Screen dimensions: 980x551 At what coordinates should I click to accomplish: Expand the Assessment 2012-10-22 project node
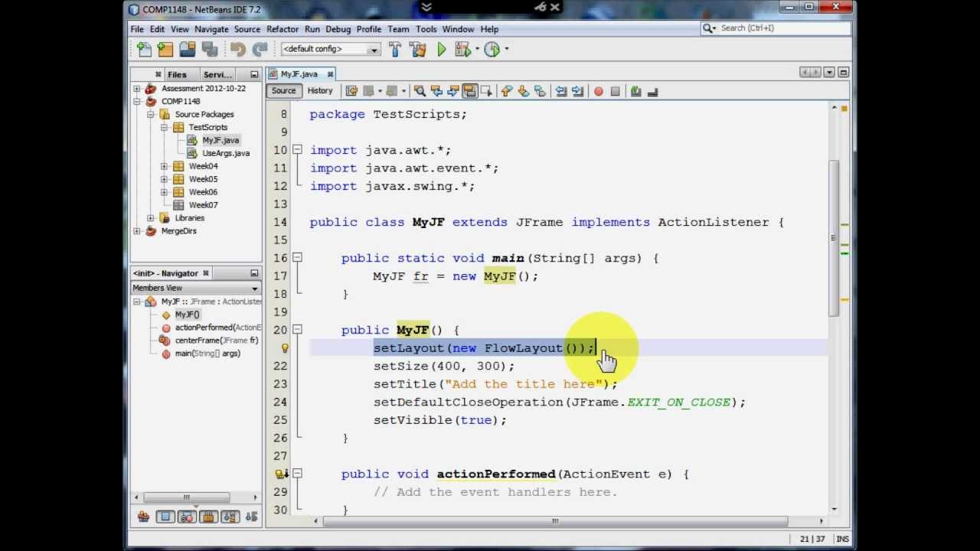click(x=137, y=89)
